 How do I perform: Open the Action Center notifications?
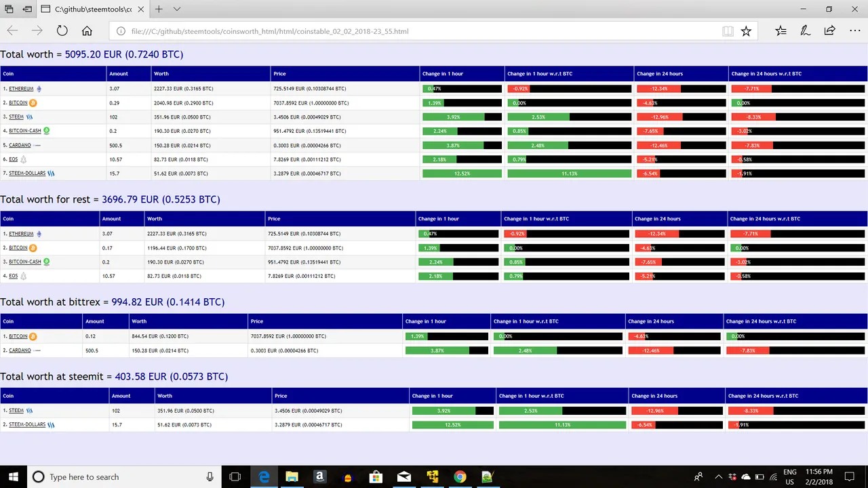[x=850, y=476]
